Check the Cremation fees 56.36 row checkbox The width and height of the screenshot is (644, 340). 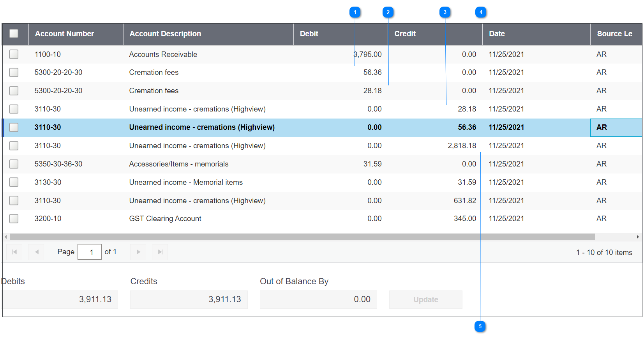pyautogui.click(x=14, y=72)
